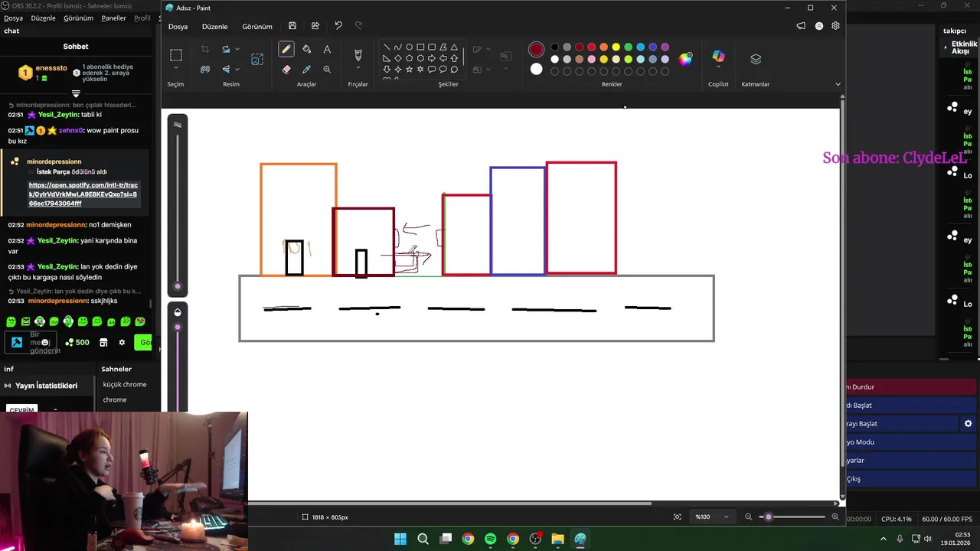Select primary dark red color swatch
This screenshot has width=980, height=551.
coord(536,51)
